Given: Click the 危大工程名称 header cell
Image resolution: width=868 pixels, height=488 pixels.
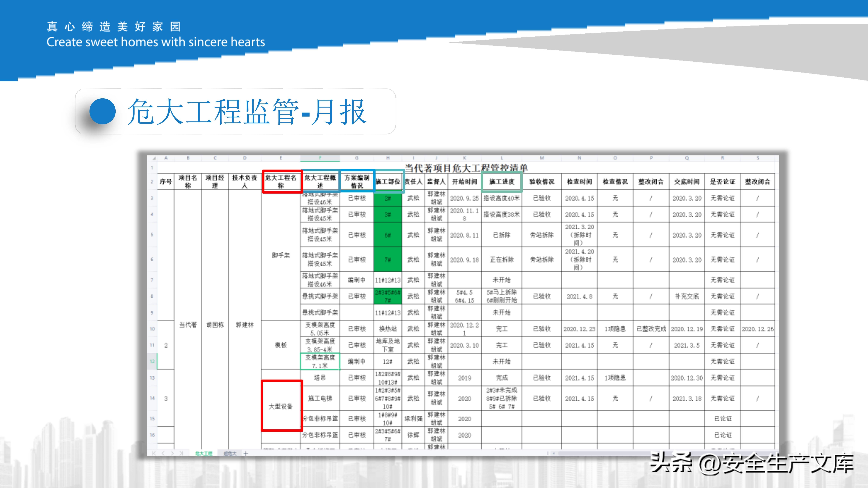Looking at the screenshot, I should (281, 182).
